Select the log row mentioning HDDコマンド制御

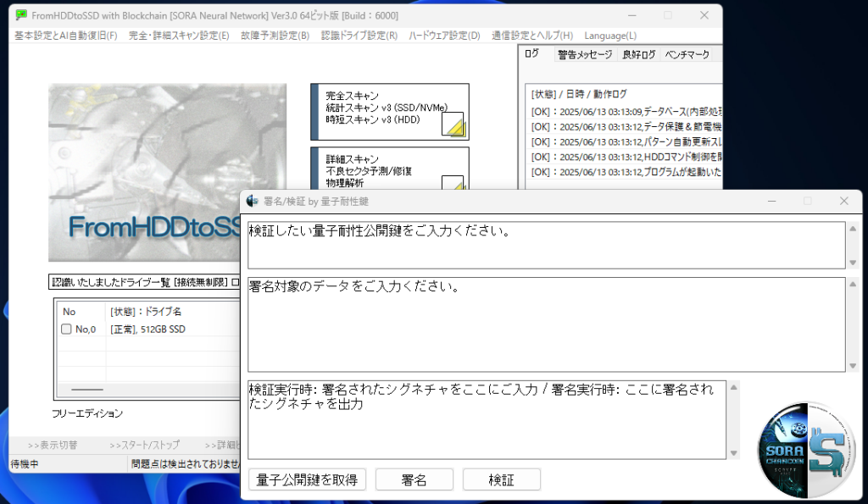626,157
